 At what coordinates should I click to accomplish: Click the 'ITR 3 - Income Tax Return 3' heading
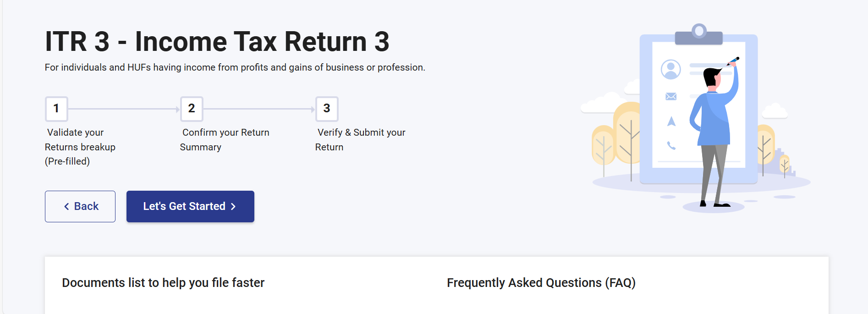pos(217,41)
